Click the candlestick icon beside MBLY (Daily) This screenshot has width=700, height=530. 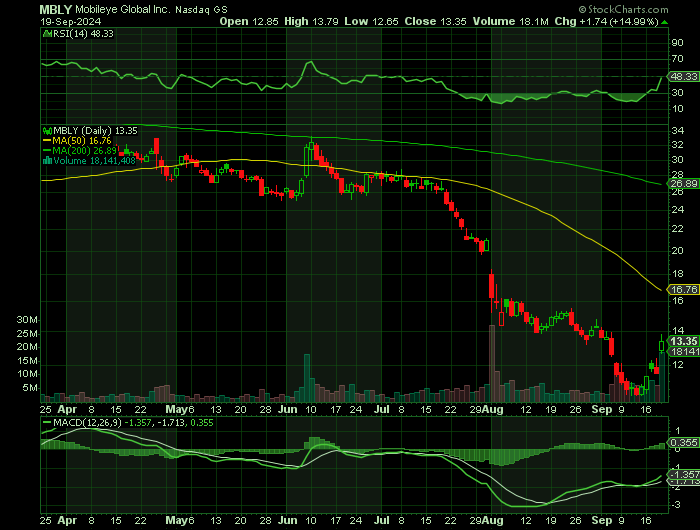pyautogui.click(x=47, y=131)
